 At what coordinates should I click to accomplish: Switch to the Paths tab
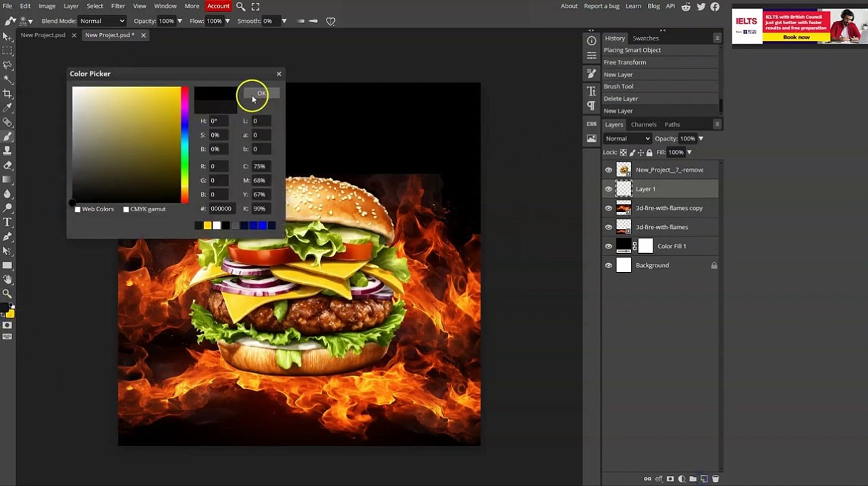[672, 124]
